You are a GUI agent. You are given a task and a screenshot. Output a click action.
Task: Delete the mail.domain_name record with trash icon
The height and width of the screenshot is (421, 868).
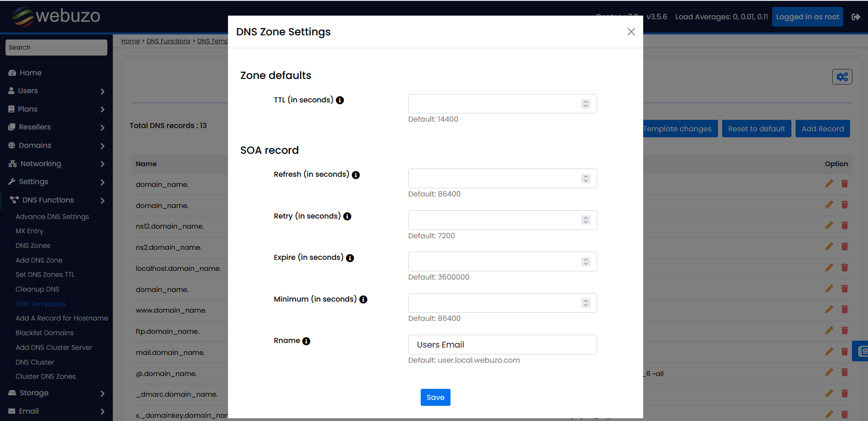point(845,351)
